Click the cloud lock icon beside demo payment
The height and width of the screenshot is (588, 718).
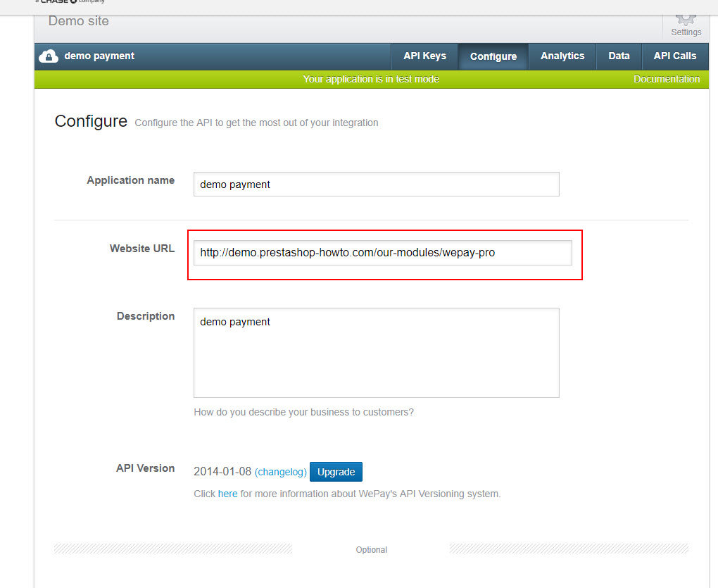49,56
